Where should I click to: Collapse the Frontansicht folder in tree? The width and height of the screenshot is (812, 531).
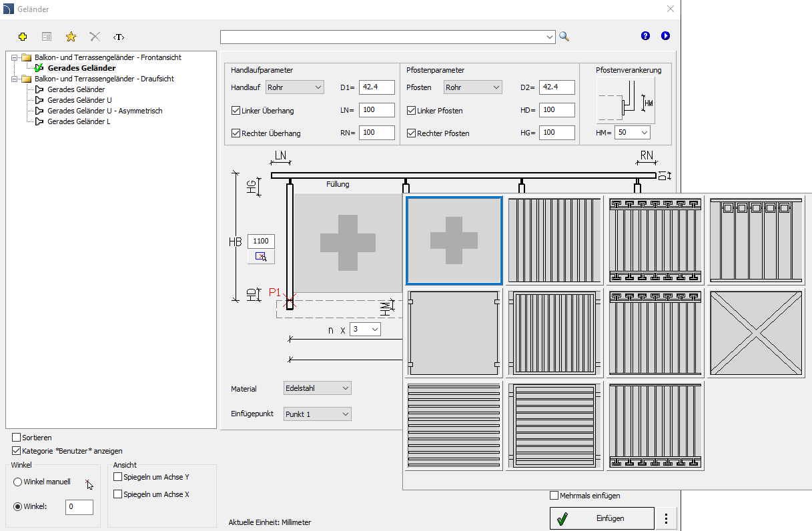pos(14,57)
